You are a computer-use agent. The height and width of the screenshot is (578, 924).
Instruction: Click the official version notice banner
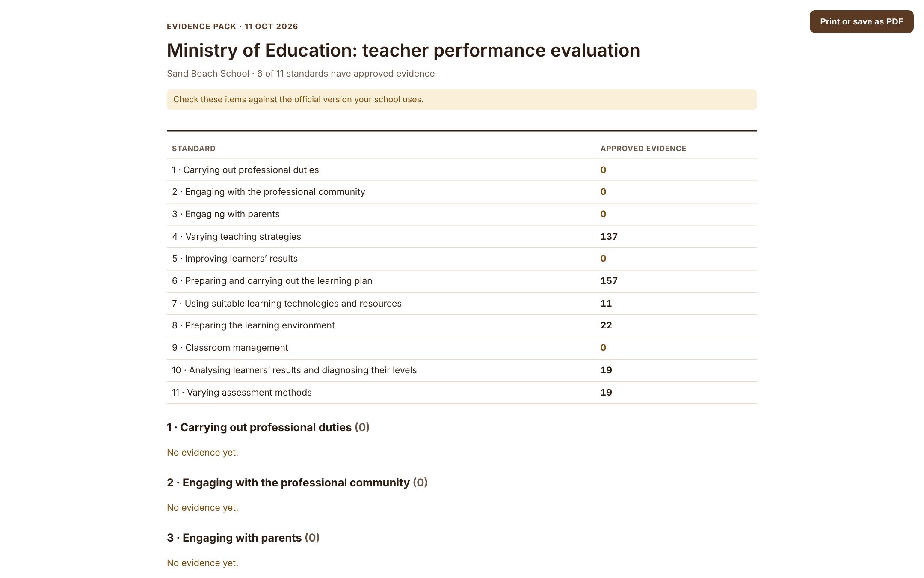tap(462, 99)
